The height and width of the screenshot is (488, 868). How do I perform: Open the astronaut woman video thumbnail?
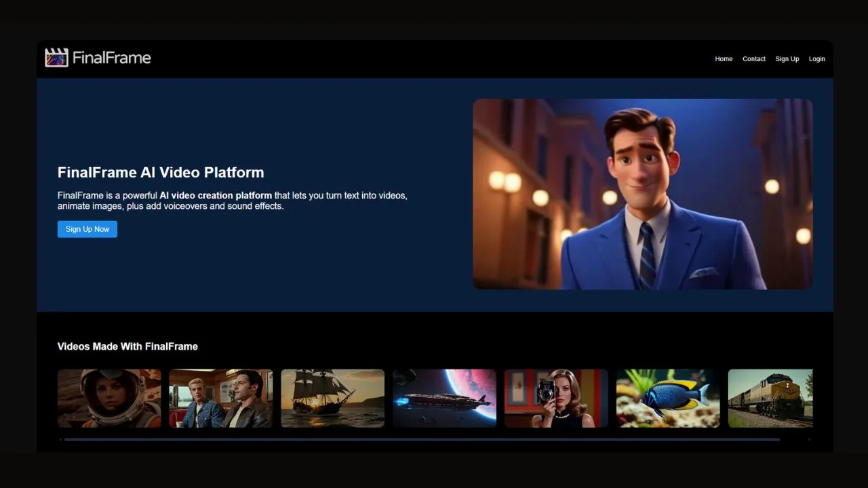click(x=109, y=398)
